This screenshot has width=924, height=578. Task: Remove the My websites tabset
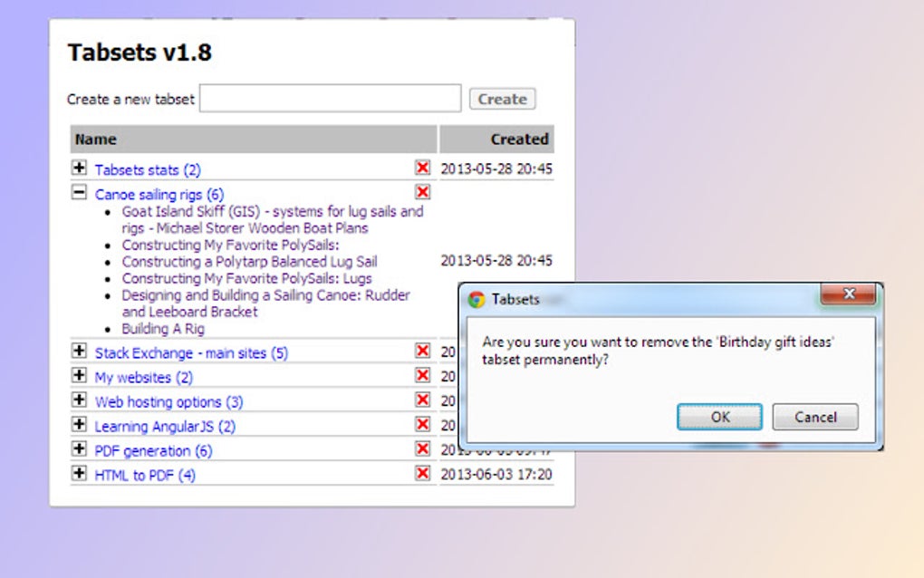point(422,375)
